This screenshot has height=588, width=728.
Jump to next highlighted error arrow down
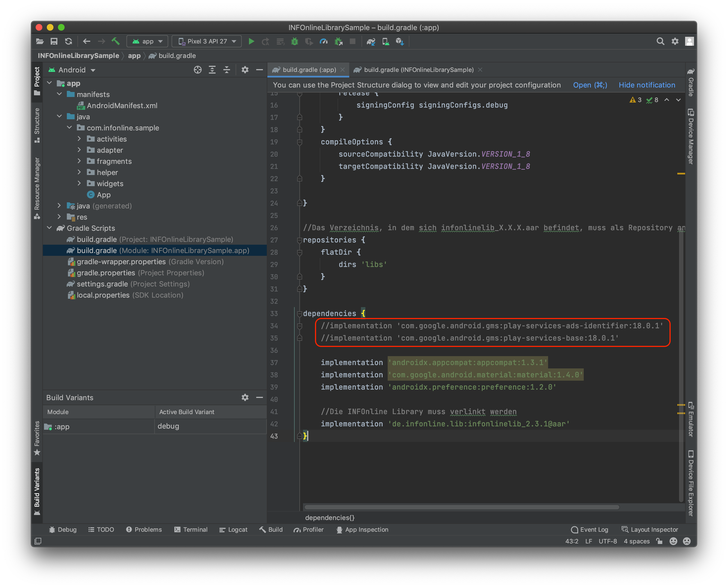(678, 100)
